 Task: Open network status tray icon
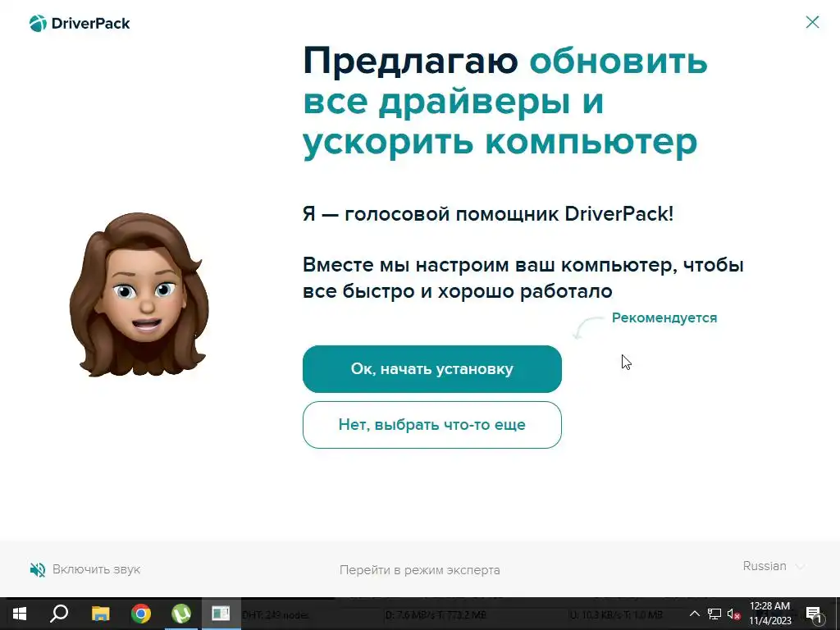coord(714,614)
